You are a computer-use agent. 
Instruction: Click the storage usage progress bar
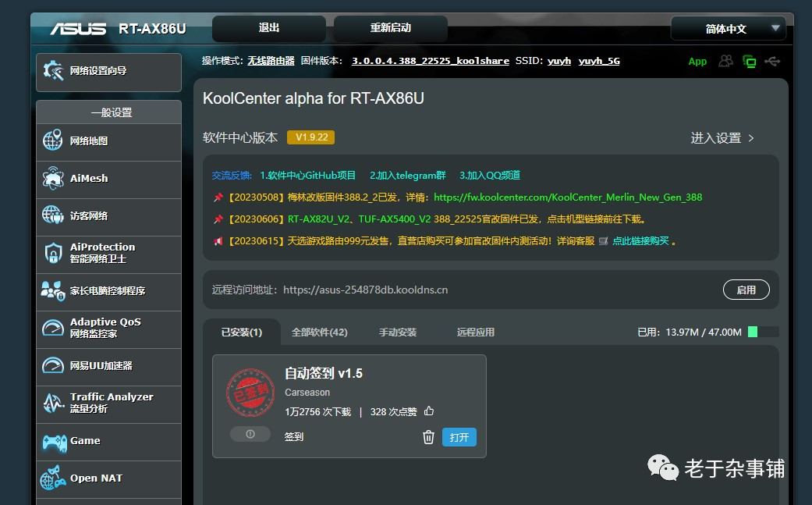764,332
